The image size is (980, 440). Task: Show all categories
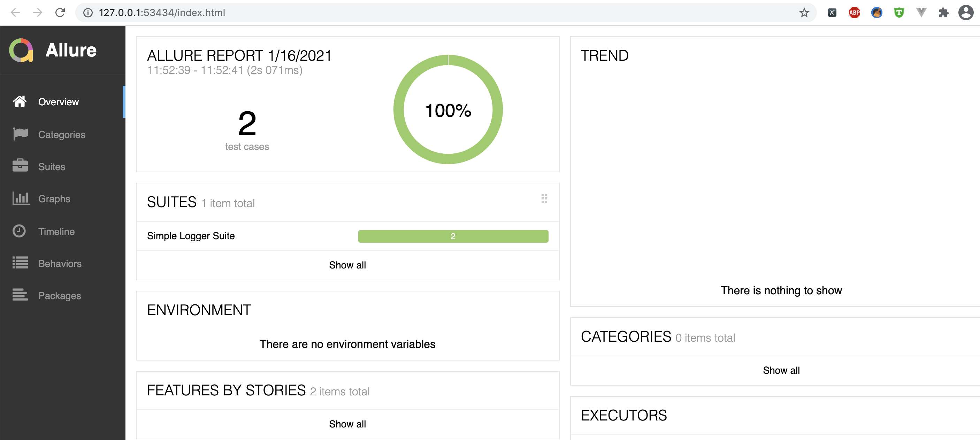coord(781,370)
